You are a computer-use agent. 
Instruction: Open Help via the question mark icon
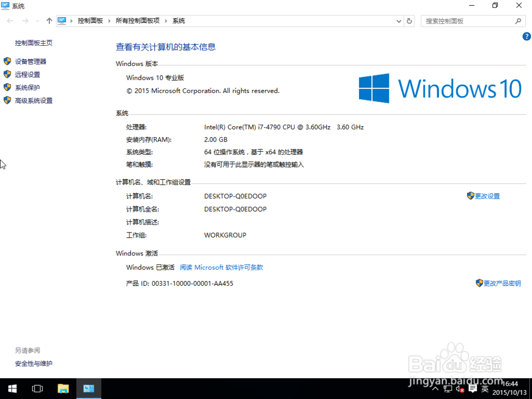[x=527, y=36]
